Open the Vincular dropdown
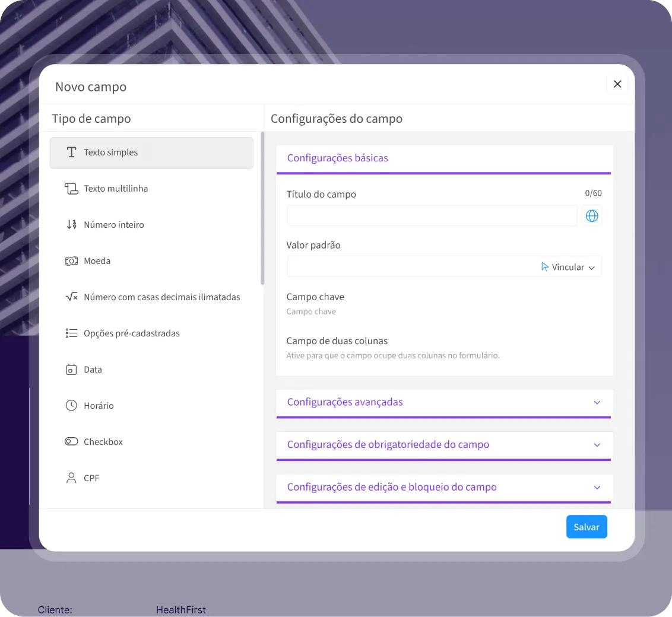Image resolution: width=672 pixels, height=617 pixels. [568, 266]
